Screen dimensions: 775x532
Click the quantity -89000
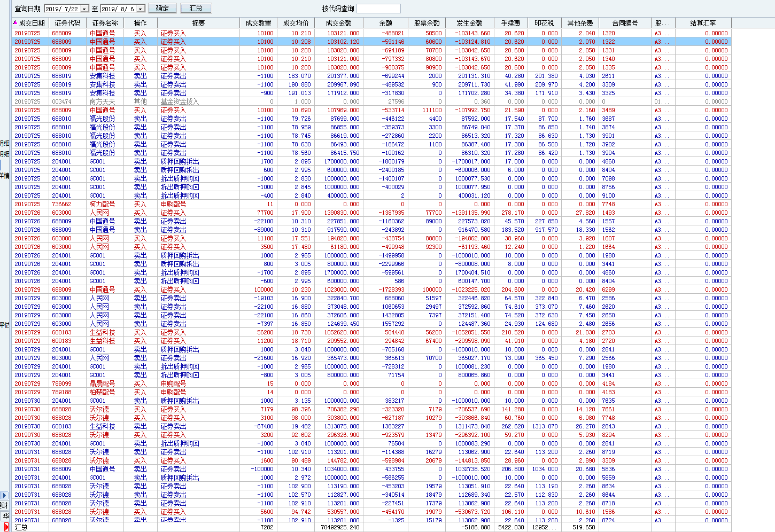tap(263, 230)
